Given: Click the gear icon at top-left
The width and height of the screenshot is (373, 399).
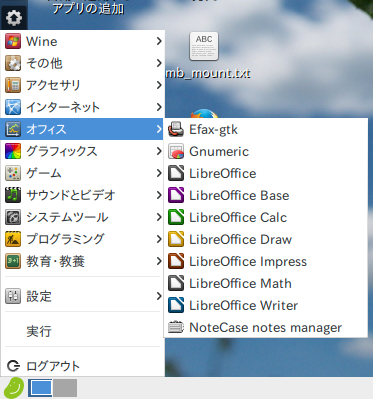Looking at the screenshot, I should 14,18.
